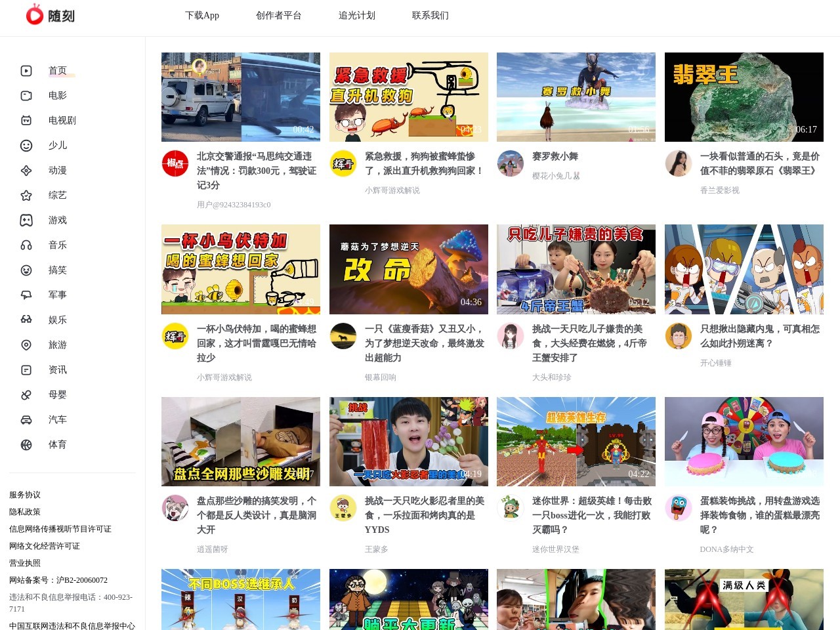The image size is (840, 630).
Task: Open the 电视剧 TV icon in sidebar
Action: [x=26, y=121]
